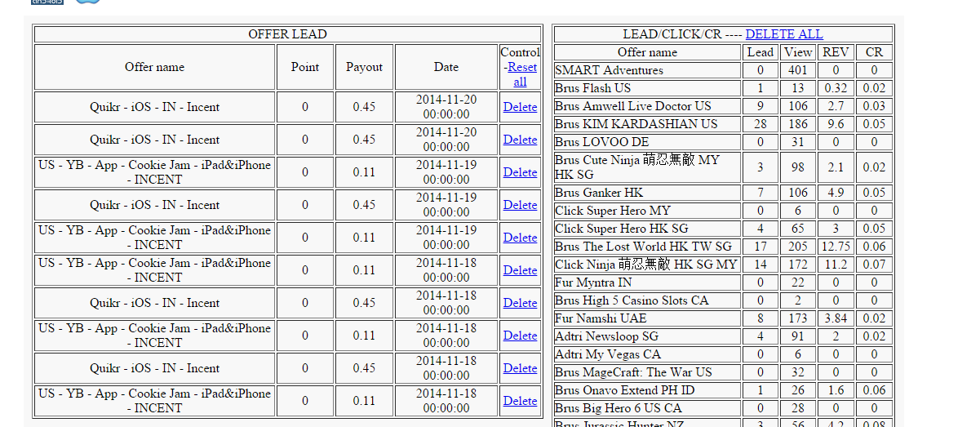The image size is (980, 427).
Task: Select Brus KIM KARDASHIAN US offer
Action: [636, 124]
